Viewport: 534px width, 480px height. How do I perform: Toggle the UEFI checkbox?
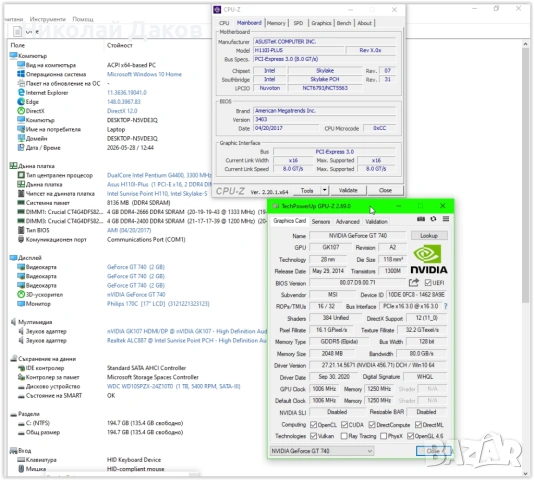(428, 283)
